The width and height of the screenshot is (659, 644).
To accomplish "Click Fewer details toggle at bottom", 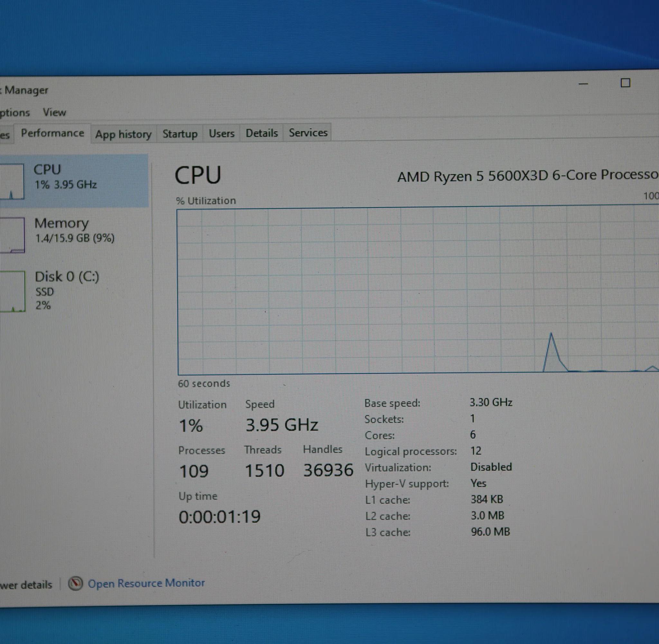I will [x=26, y=585].
